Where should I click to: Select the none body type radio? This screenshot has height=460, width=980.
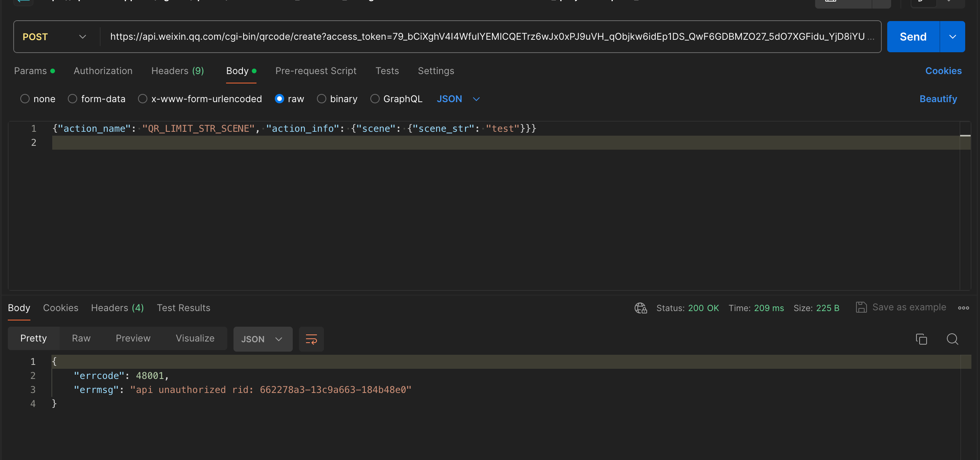25,99
